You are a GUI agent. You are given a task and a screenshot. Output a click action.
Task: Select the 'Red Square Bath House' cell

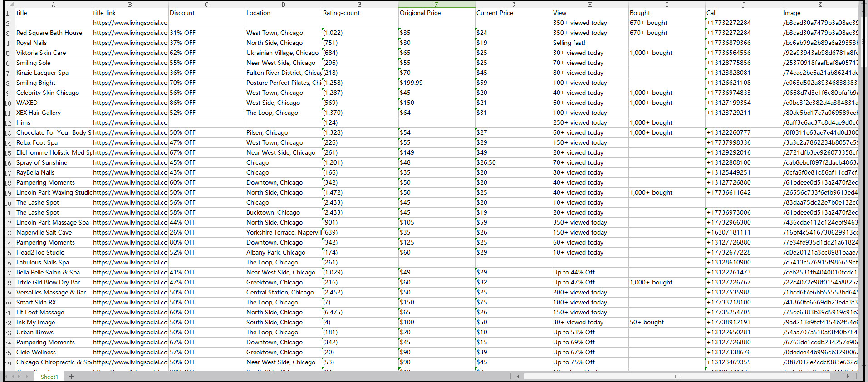pyautogui.click(x=53, y=33)
